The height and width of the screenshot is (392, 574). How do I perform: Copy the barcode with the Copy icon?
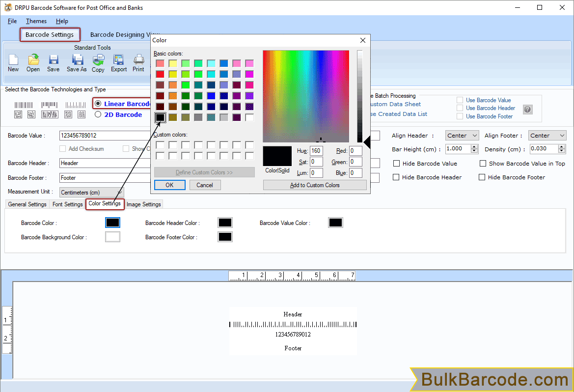point(98,63)
